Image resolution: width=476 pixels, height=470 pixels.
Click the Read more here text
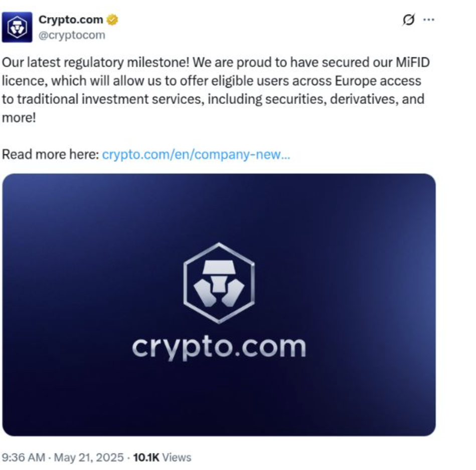tap(50, 155)
